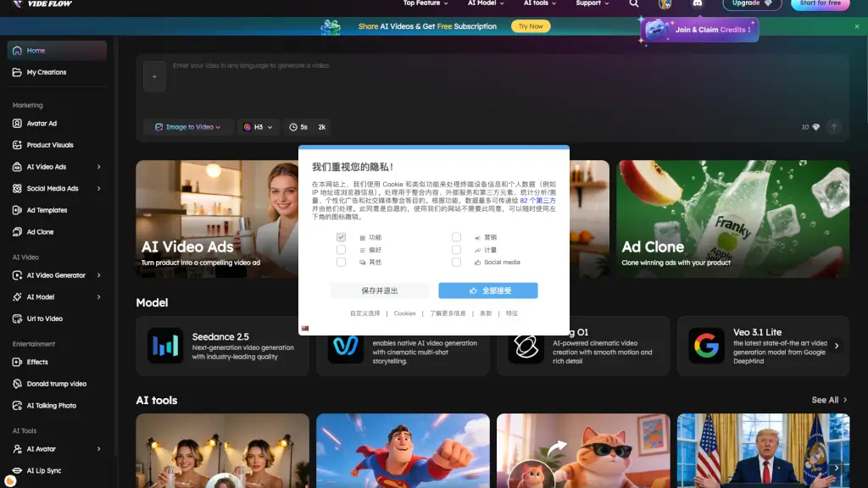Viewport: 868px width, 488px height.
Task: Select the 2k resolution option
Action: [x=321, y=127]
